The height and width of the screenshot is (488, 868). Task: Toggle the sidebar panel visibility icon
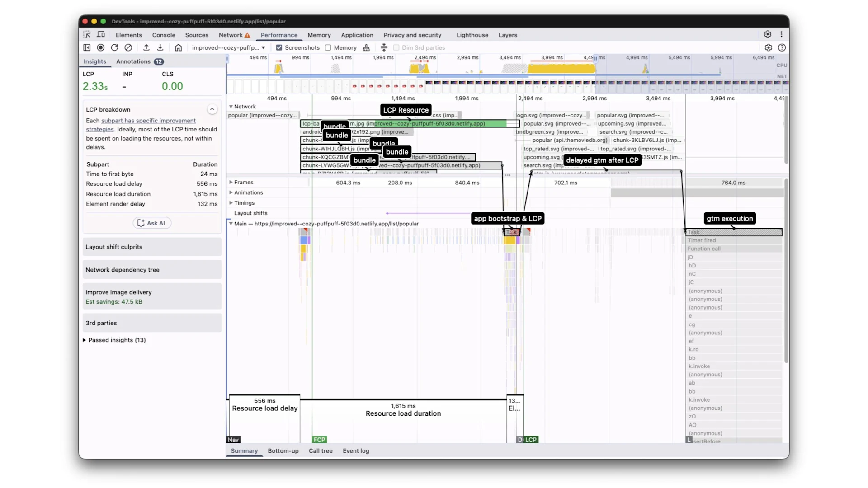[x=87, y=47]
